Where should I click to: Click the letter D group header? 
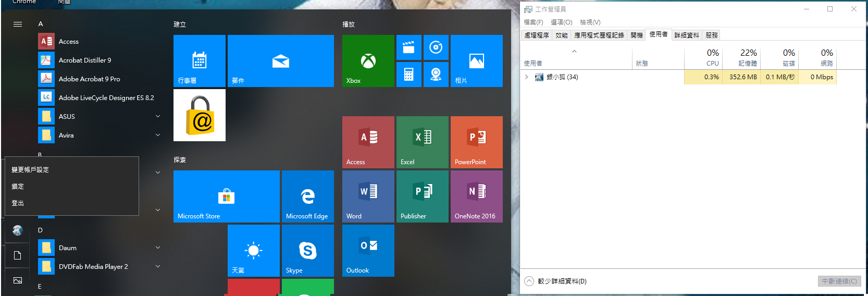[41, 230]
